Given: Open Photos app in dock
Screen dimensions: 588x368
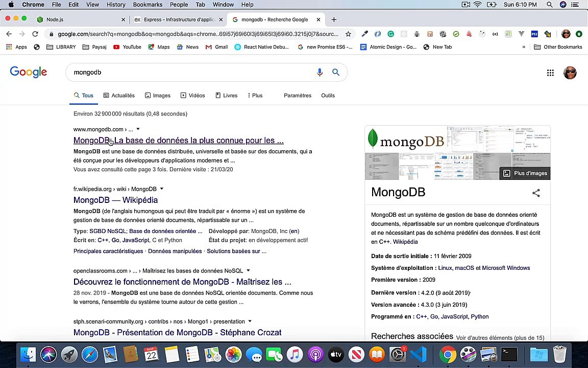Looking at the screenshot, I should tap(233, 354).
